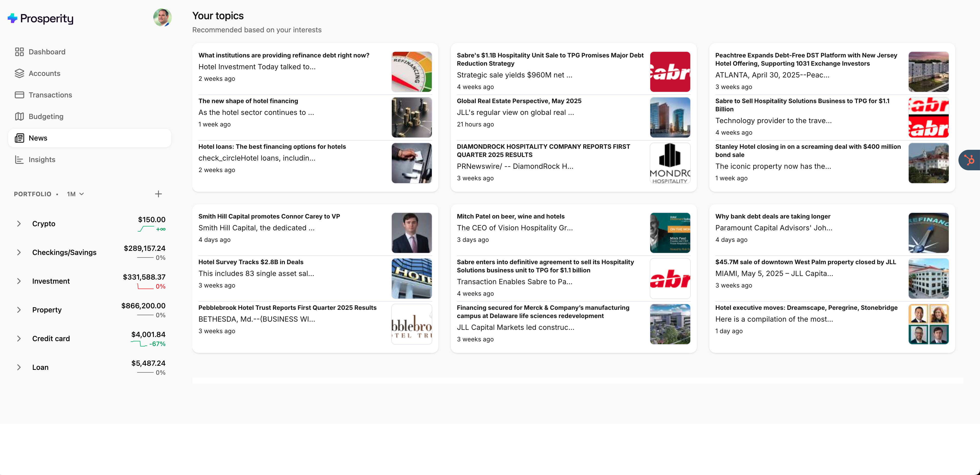
Task: Open the user profile avatar
Action: pos(163,17)
